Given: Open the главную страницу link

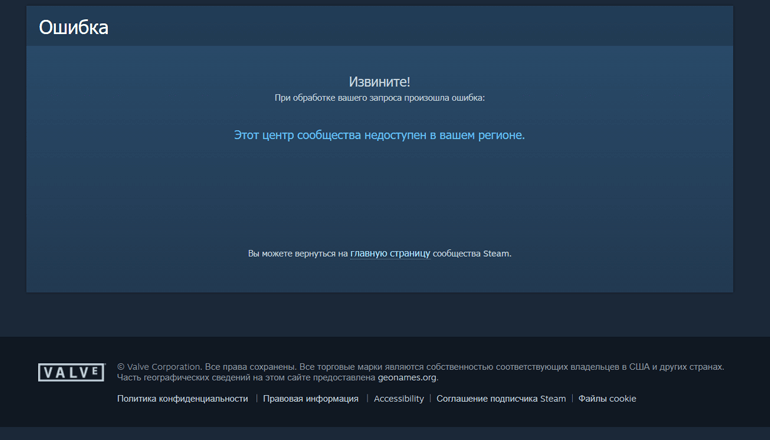Looking at the screenshot, I should coord(390,254).
